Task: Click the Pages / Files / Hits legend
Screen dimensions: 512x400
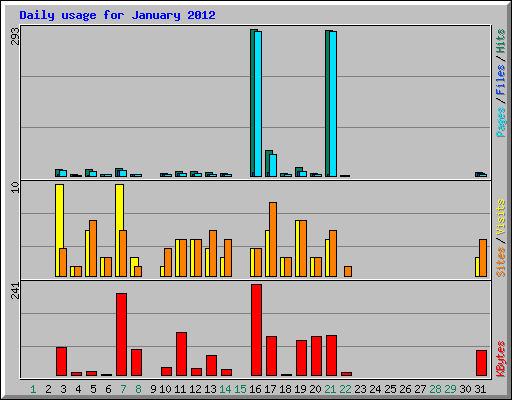Action: point(501,83)
